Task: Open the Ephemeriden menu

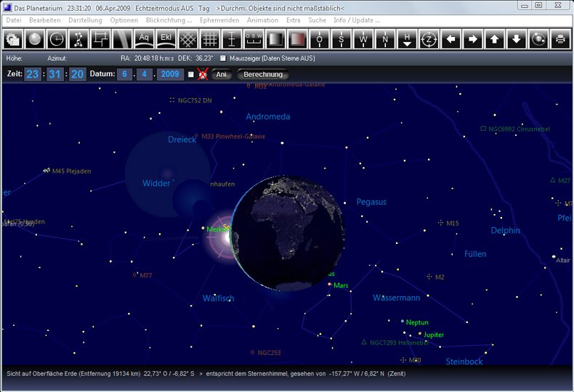Action: (219, 20)
